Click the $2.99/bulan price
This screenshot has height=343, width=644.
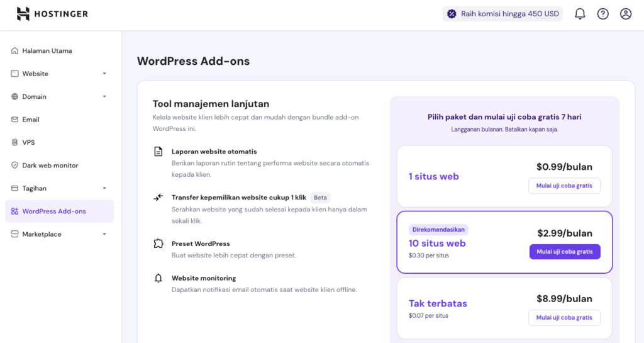(565, 233)
